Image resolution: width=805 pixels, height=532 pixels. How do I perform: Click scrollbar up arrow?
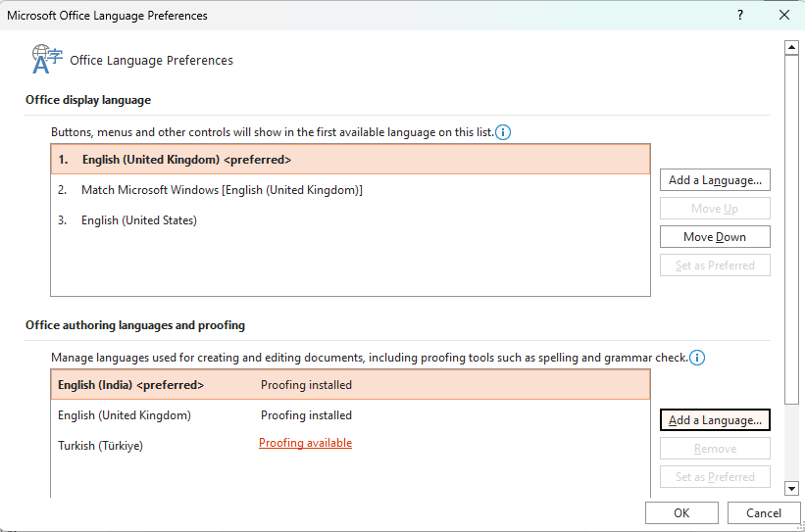click(791, 48)
